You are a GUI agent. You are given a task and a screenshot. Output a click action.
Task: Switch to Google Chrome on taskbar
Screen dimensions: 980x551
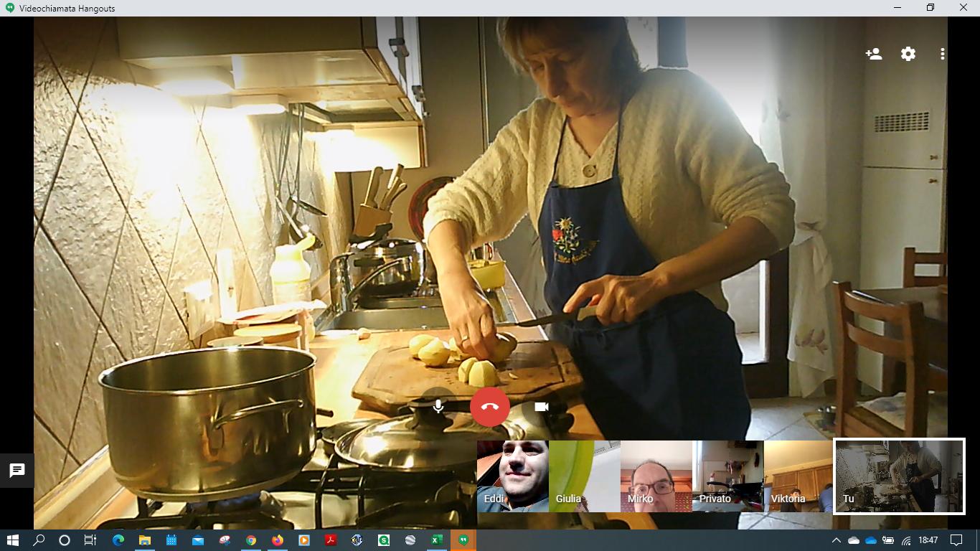(251, 540)
